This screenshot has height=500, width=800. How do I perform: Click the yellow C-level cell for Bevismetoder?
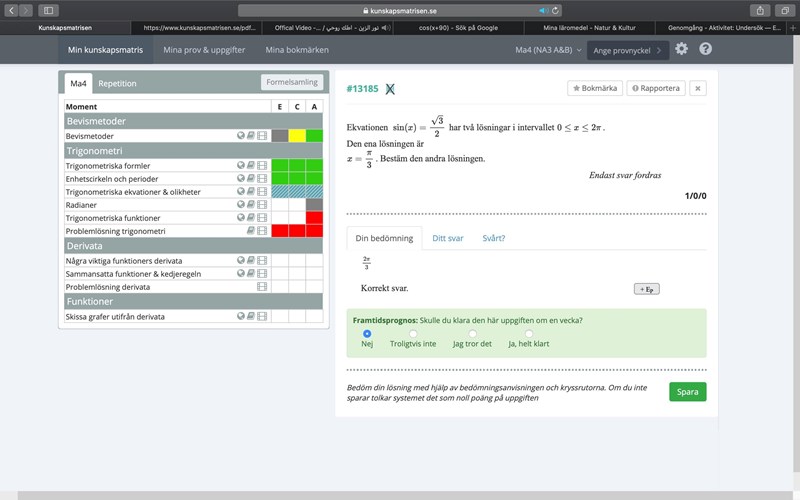[297, 136]
